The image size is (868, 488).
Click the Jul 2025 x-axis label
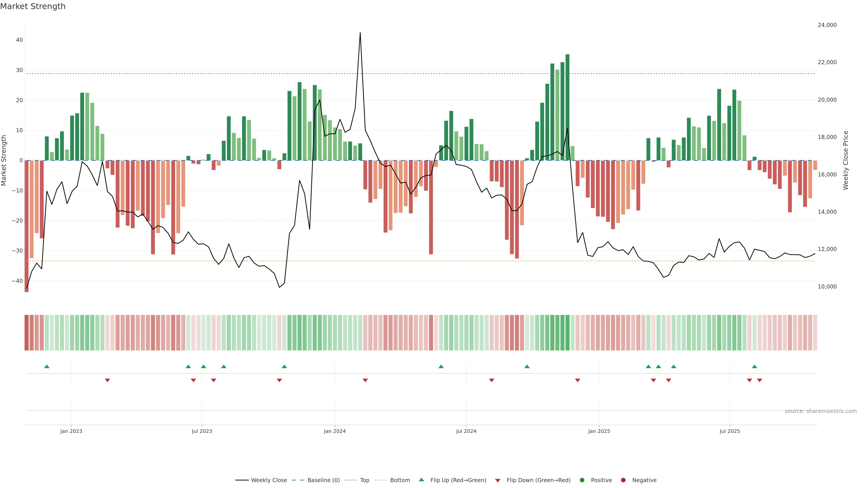[x=729, y=431]
